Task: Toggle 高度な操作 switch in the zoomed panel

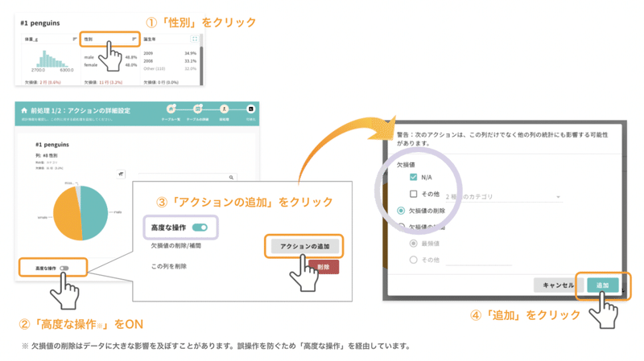Action: pyautogui.click(x=200, y=228)
